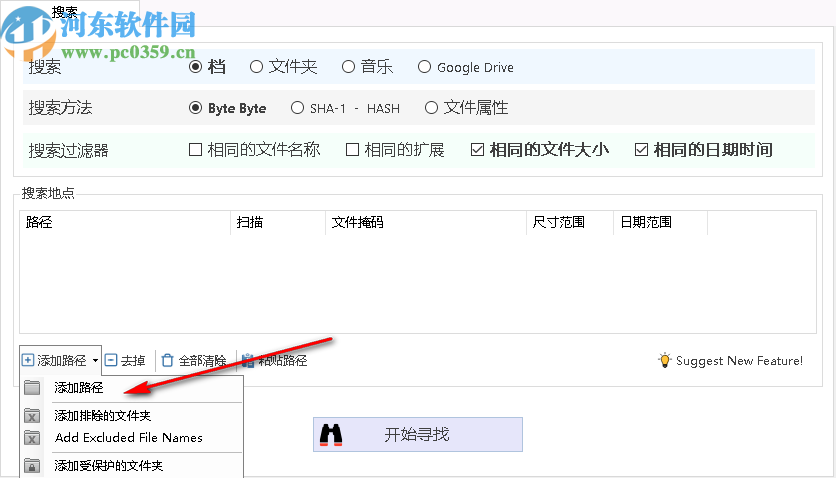The width and height of the screenshot is (836, 478).
Task: Click the excluded folder icon beside 添加排除的文件夹
Action: pos(32,415)
